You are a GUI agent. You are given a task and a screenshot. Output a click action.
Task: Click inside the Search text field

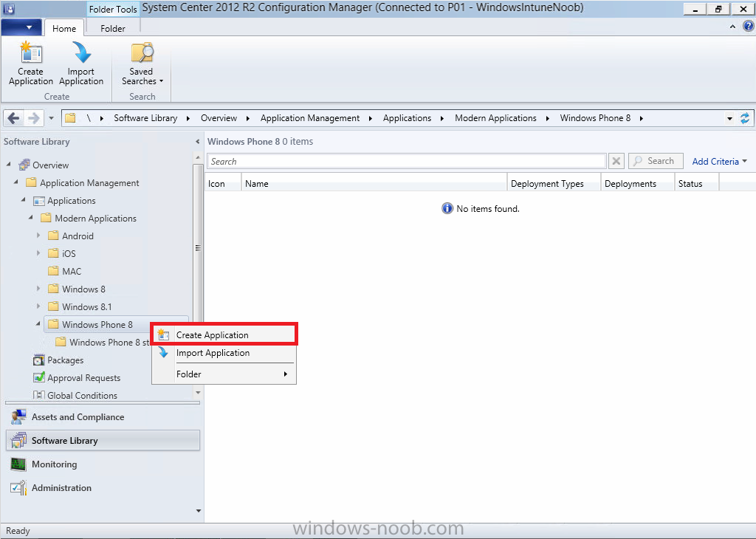pyautogui.click(x=407, y=161)
